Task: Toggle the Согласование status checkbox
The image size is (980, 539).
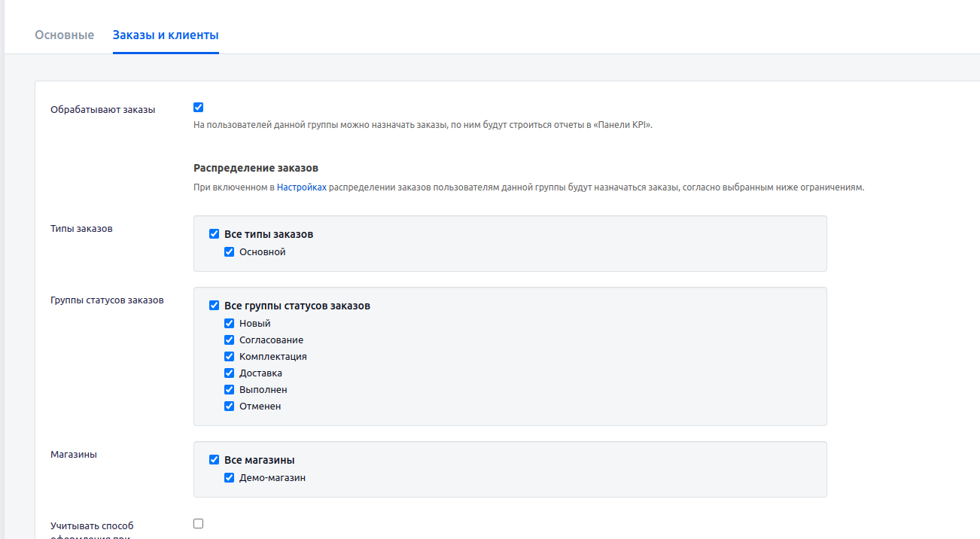Action: [230, 340]
